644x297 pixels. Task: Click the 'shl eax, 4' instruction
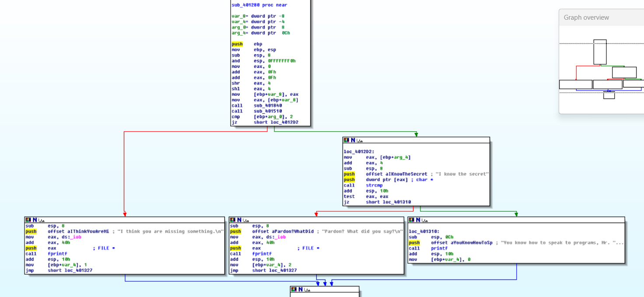pos(251,89)
